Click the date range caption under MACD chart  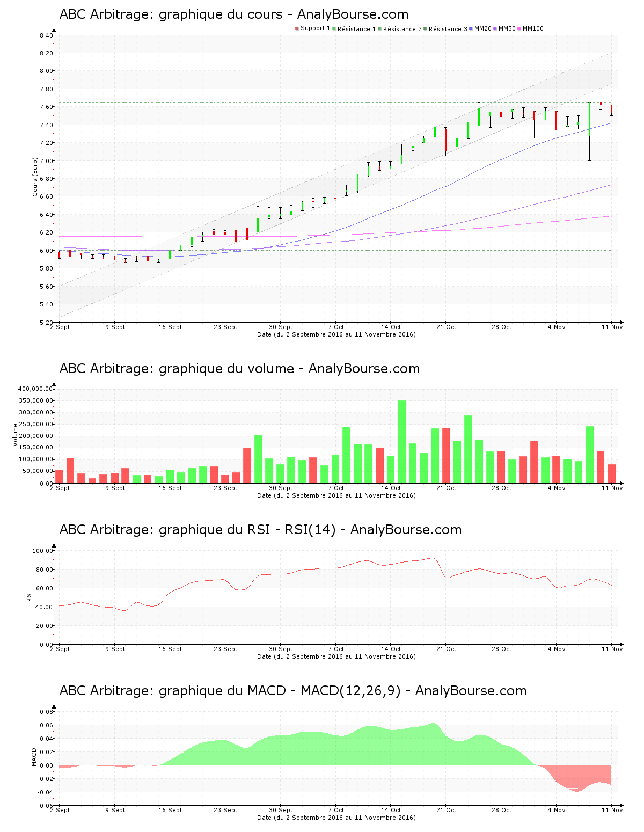(x=336, y=818)
